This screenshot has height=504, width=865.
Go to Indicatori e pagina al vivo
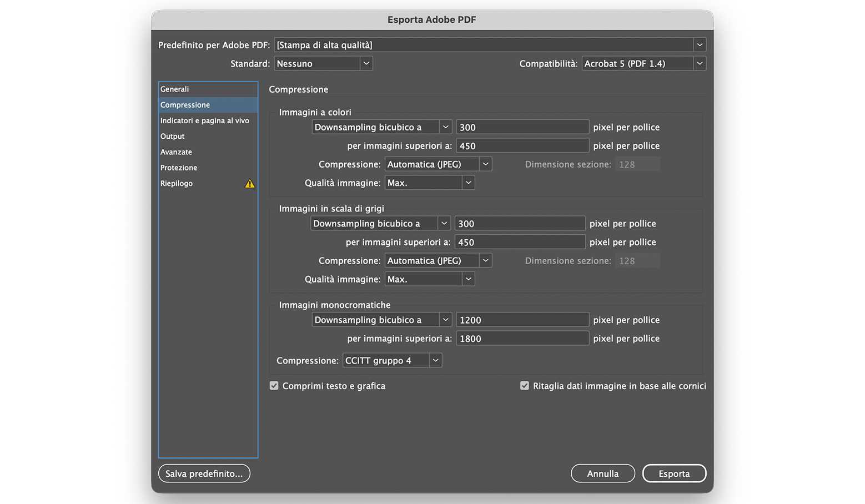click(208, 120)
